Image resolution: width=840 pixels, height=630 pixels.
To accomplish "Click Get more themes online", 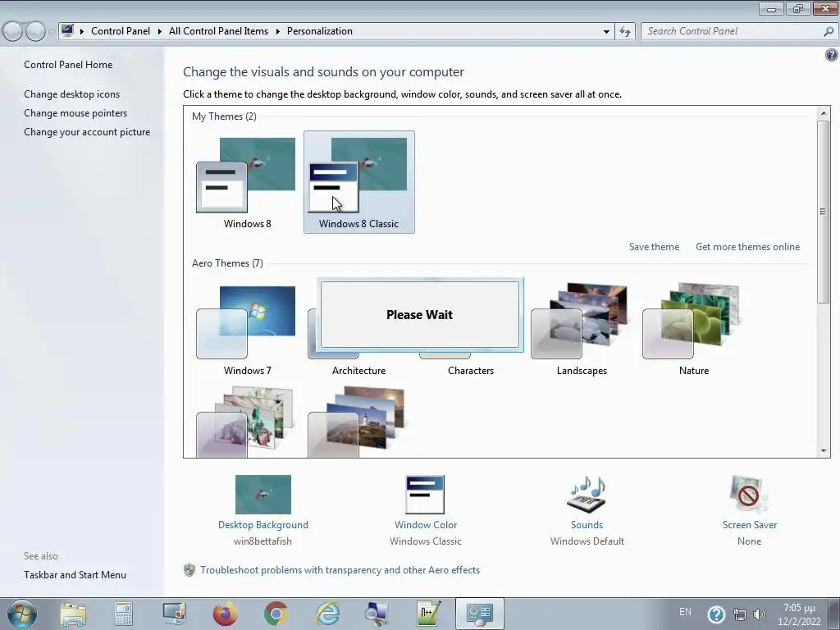I will tap(748, 246).
